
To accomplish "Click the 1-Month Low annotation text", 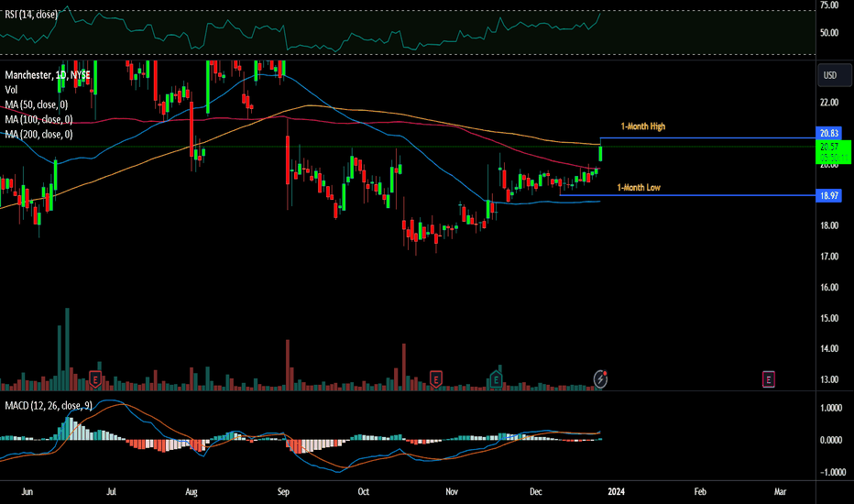I will point(639,188).
